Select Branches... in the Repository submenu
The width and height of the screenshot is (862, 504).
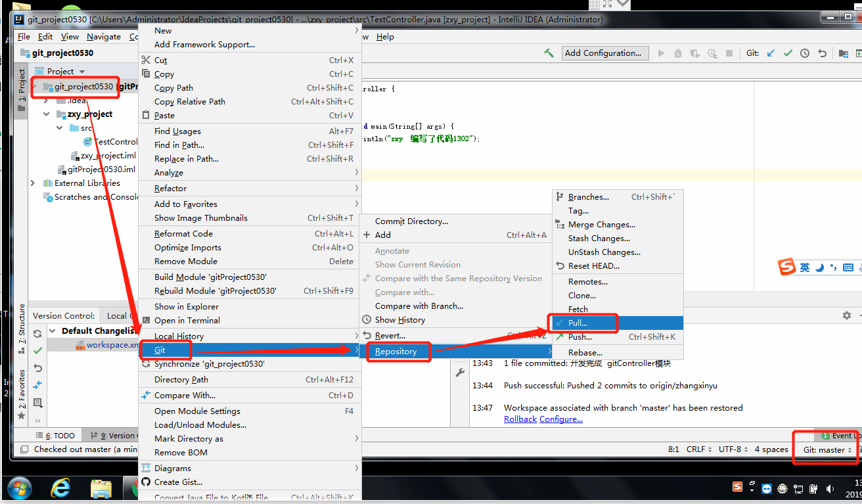[618, 197]
